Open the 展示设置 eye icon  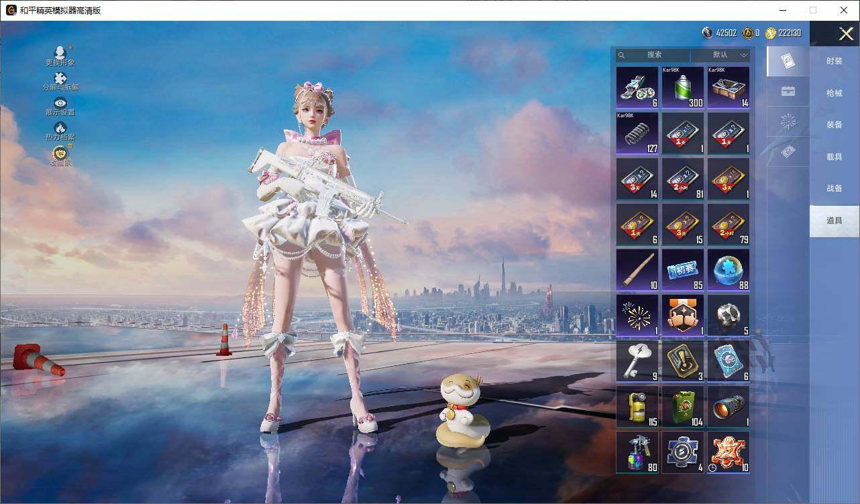coord(60,106)
